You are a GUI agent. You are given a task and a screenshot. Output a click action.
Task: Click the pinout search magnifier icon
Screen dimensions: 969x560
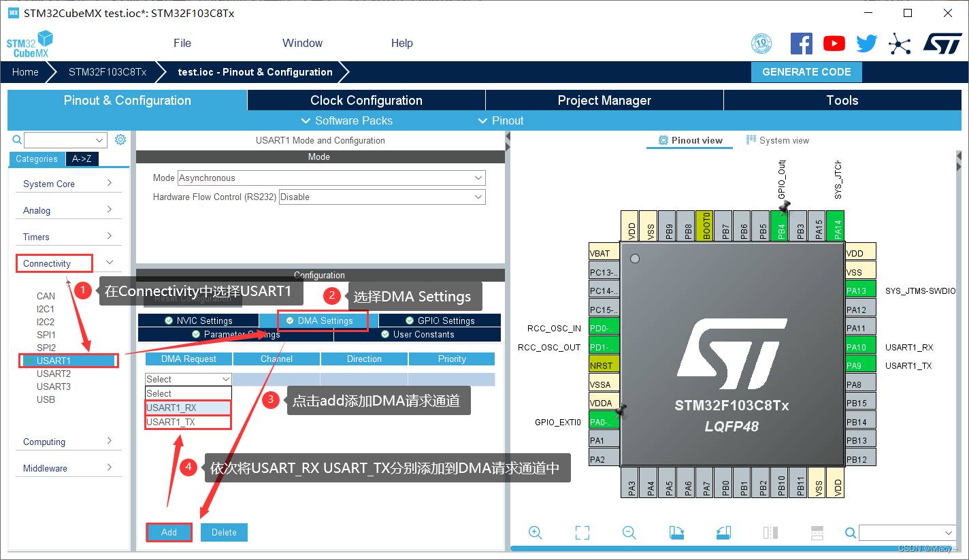(850, 533)
